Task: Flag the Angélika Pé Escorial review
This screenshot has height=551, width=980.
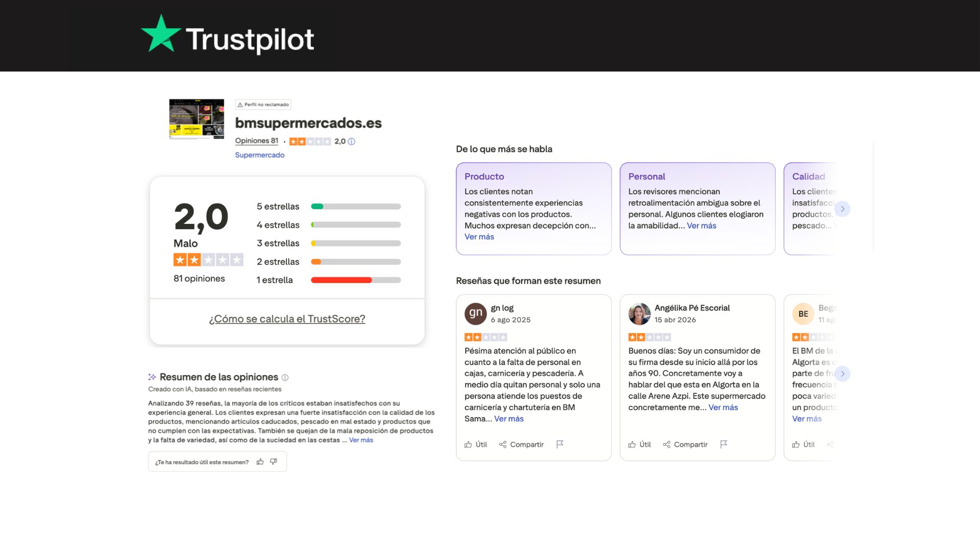Action: pos(724,444)
